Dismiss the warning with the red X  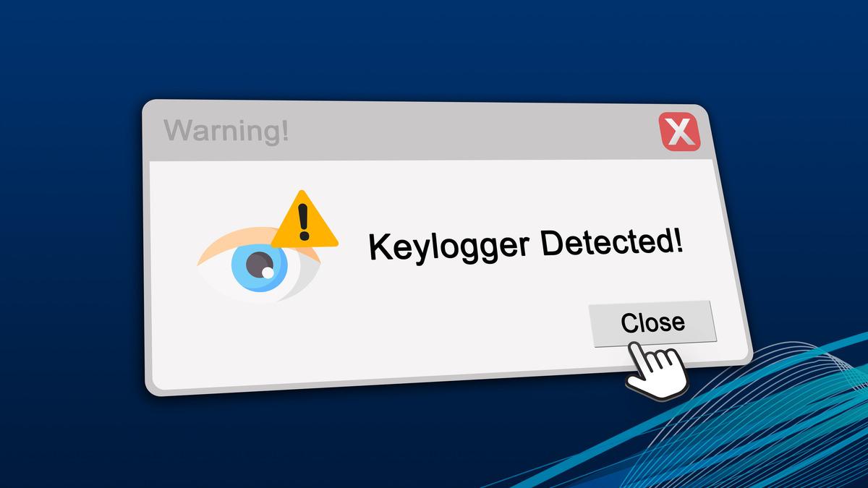[x=680, y=132]
